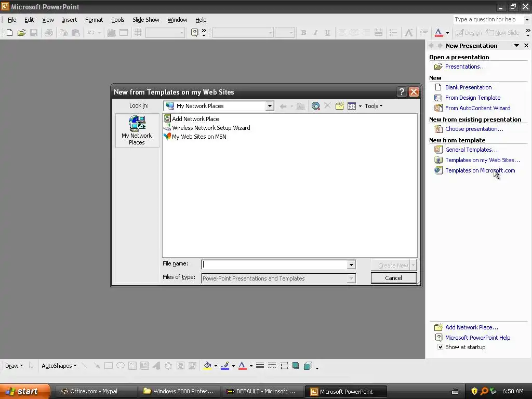Click Font Color A swatch in Draw toolbar
Viewport: 532px width, 399px height.
(x=242, y=365)
